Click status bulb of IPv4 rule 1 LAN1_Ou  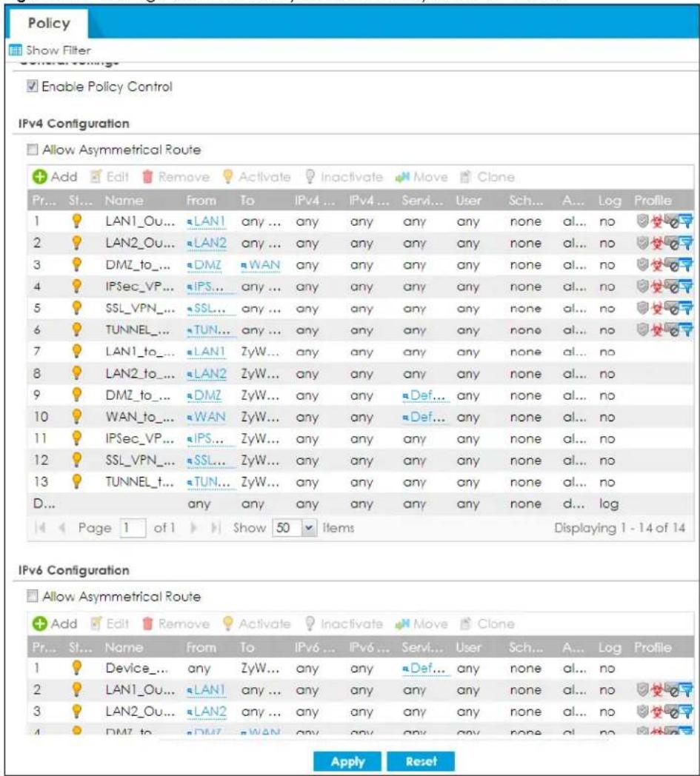coord(77,221)
